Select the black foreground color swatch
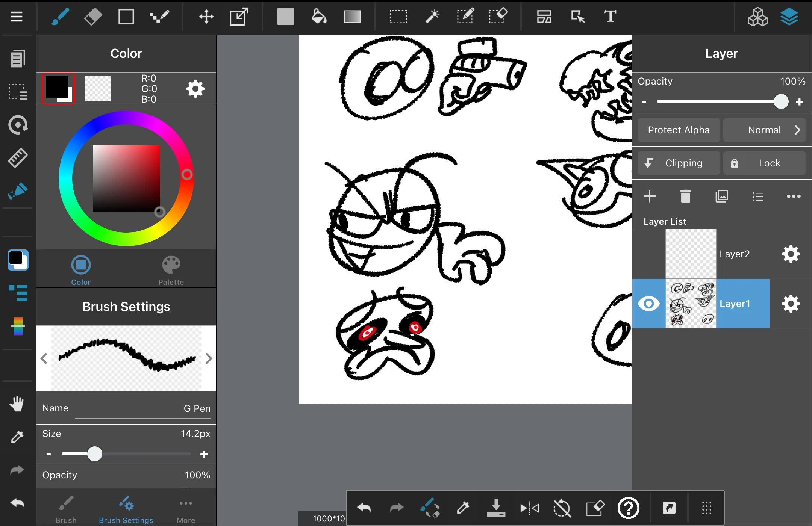The height and width of the screenshot is (526, 812). (56, 86)
